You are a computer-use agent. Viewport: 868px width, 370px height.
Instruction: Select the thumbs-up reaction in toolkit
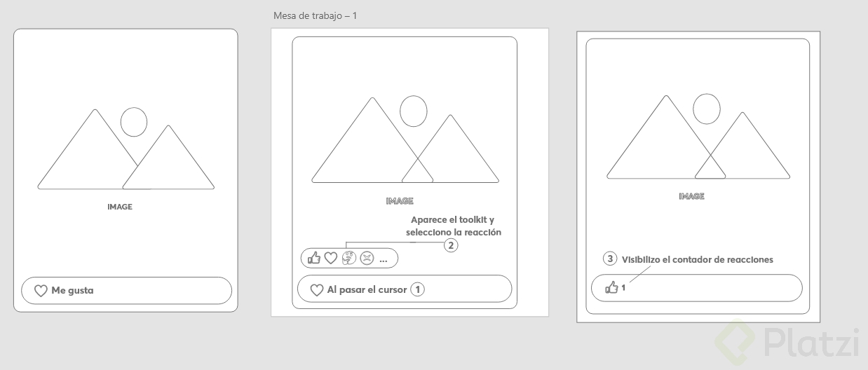pos(313,258)
